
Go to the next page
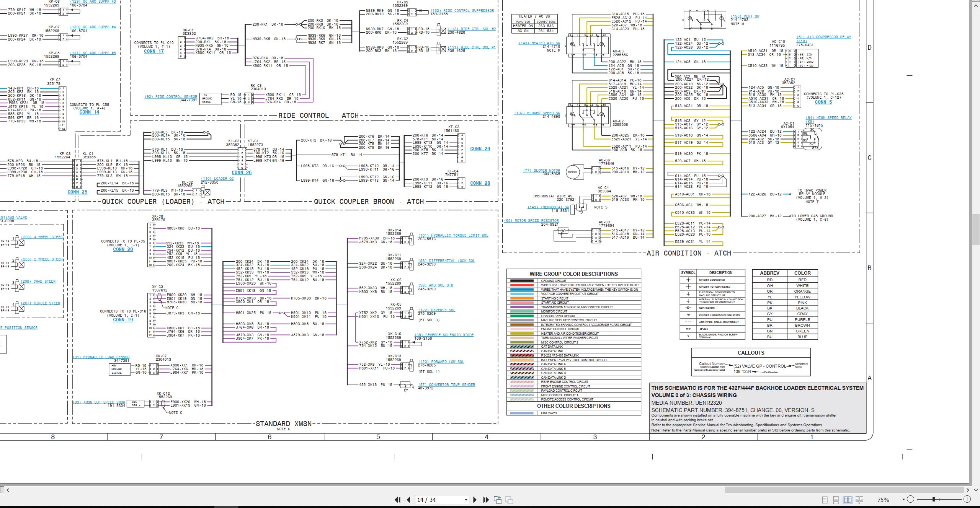point(475,500)
